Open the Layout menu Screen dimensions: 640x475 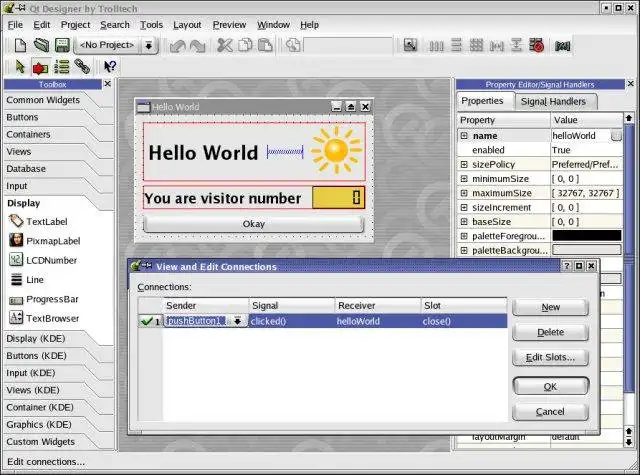tap(187, 25)
